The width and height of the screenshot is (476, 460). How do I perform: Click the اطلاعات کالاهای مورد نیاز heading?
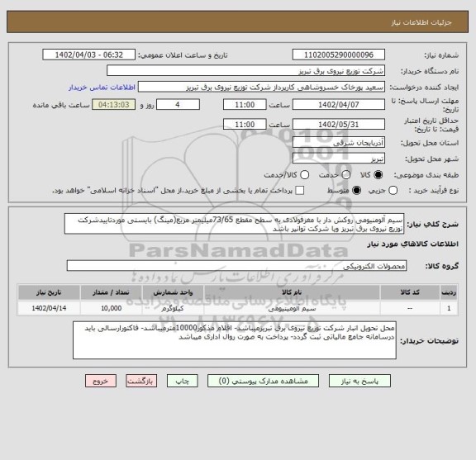click(x=413, y=244)
